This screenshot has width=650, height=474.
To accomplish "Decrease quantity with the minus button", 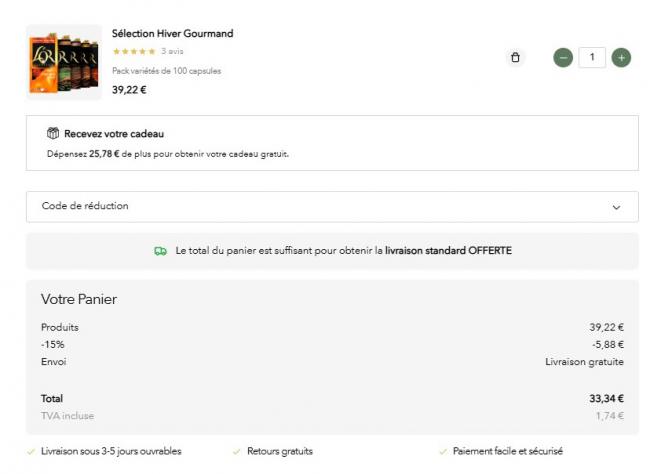I will (564, 58).
